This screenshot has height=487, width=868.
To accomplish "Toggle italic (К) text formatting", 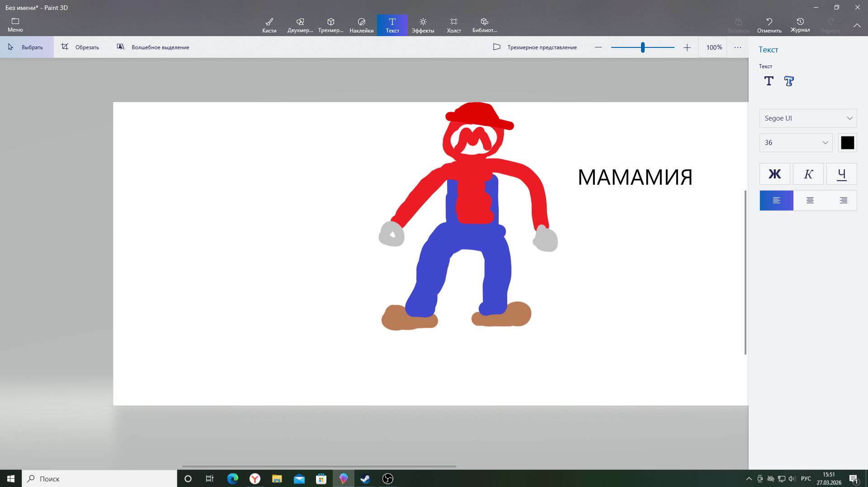I will coord(808,174).
